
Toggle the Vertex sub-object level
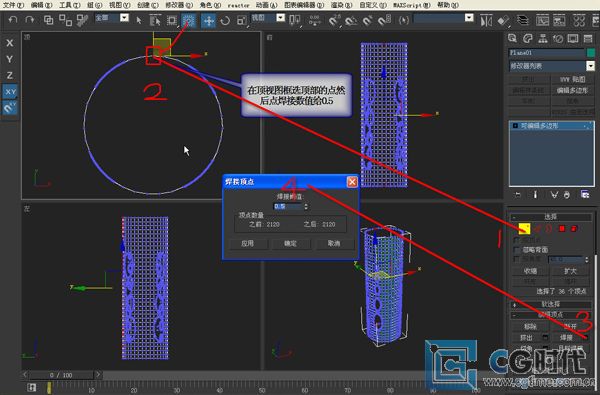(x=524, y=229)
